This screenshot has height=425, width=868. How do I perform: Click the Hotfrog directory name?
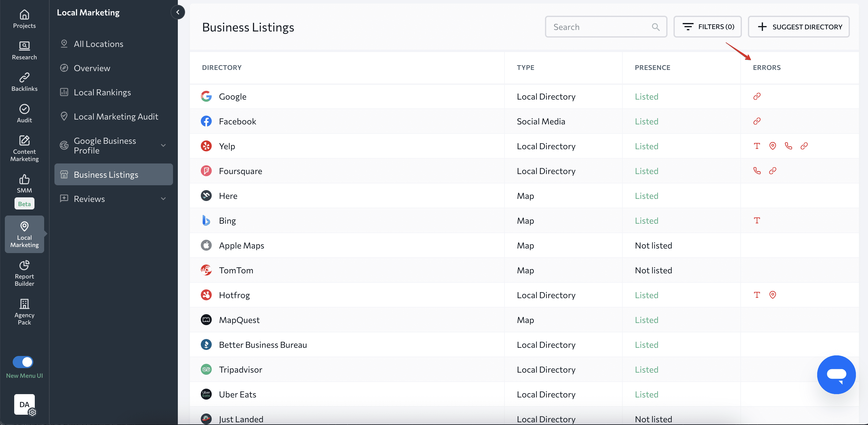click(234, 295)
